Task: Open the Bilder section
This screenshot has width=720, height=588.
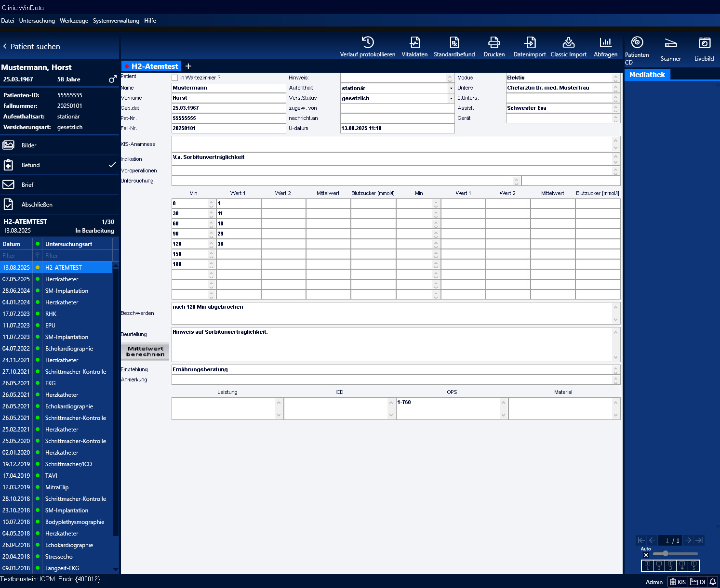Action: (x=60, y=145)
